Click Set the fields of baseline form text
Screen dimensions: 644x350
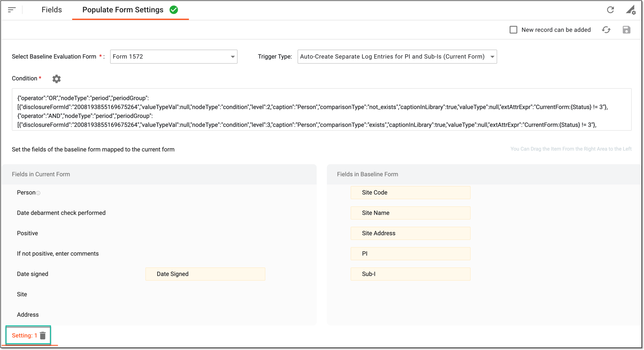(93, 149)
